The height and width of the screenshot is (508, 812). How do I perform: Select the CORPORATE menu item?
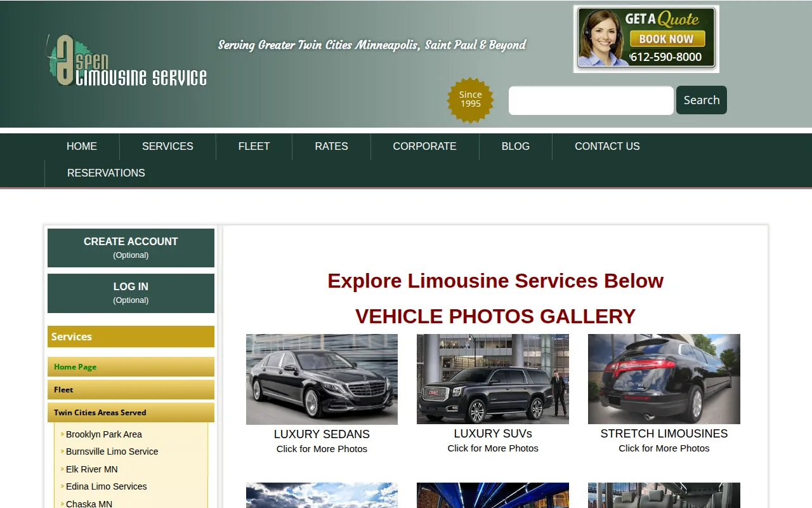(424, 146)
